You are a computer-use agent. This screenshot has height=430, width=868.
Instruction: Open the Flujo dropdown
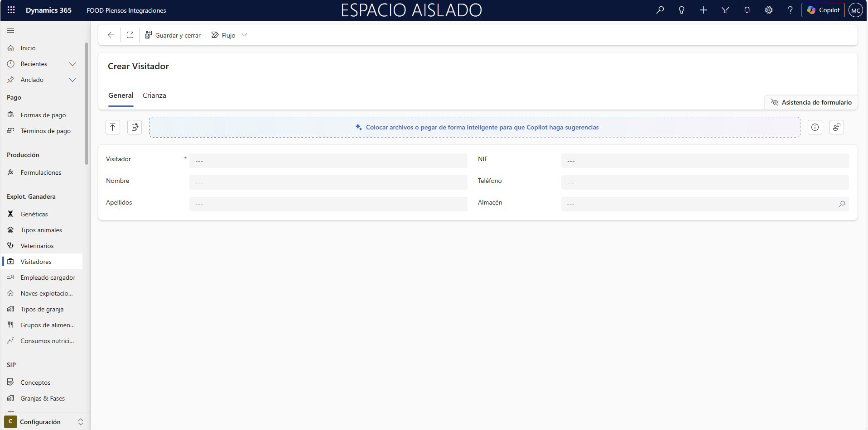click(245, 35)
